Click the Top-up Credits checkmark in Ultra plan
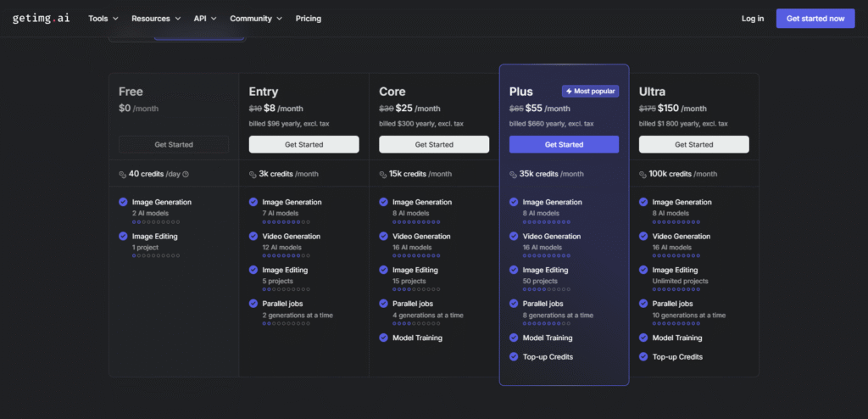This screenshot has width=868, height=419. (643, 357)
